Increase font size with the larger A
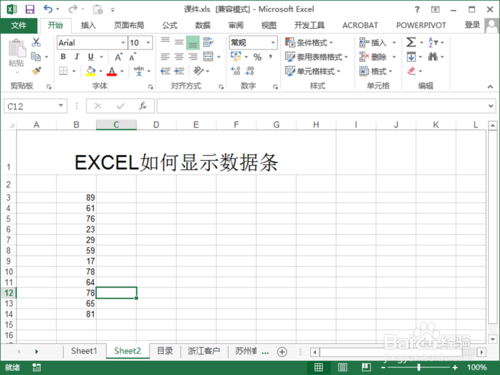Image resolution: width=500 pixels, height=375 pixels. tap(118, 57)
